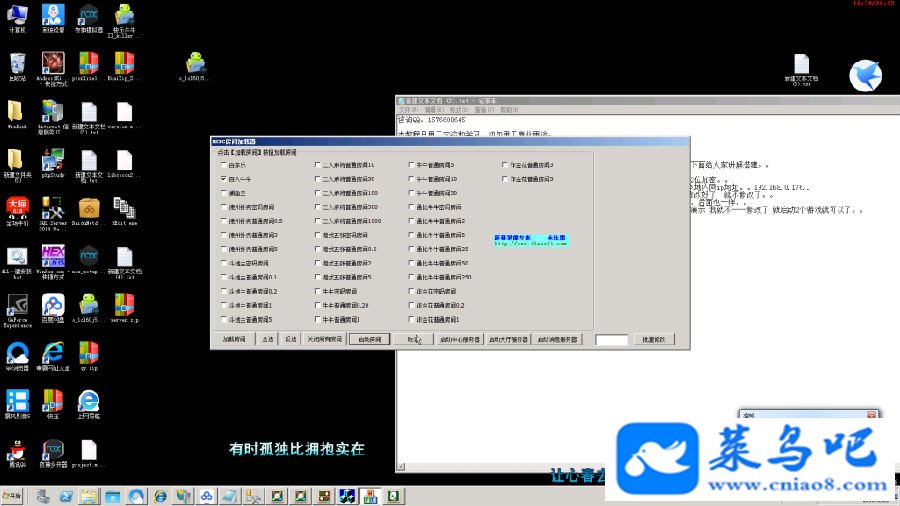Open Notepad's 文件 menu
Screen dimensions: 900x506
(409, 110)
